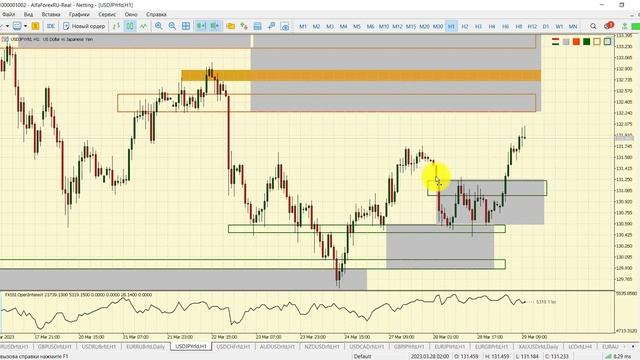
Task: Click the teal outlined square swatch on chart
Action: [607, 42]
